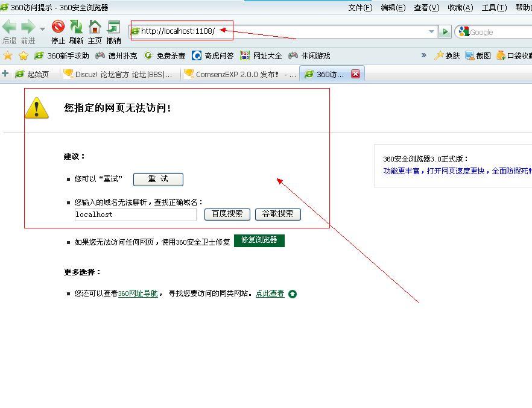This screenshot has width=532, height=408.
Task: Close the 360访... tab with red X
Action: pyautogui.click(x=355, y=74)
